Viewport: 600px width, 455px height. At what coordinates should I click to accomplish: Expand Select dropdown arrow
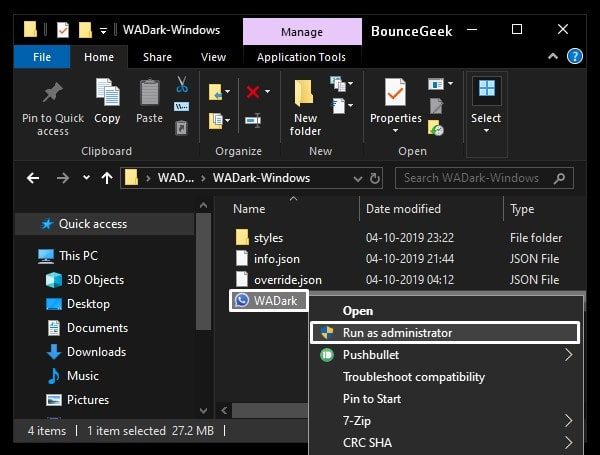tap(486, 131)
